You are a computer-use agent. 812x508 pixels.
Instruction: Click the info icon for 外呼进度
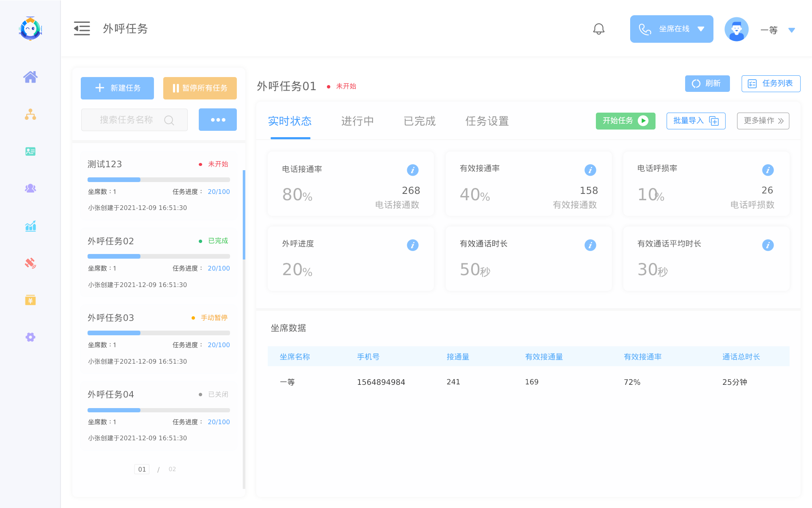(413, 245)
